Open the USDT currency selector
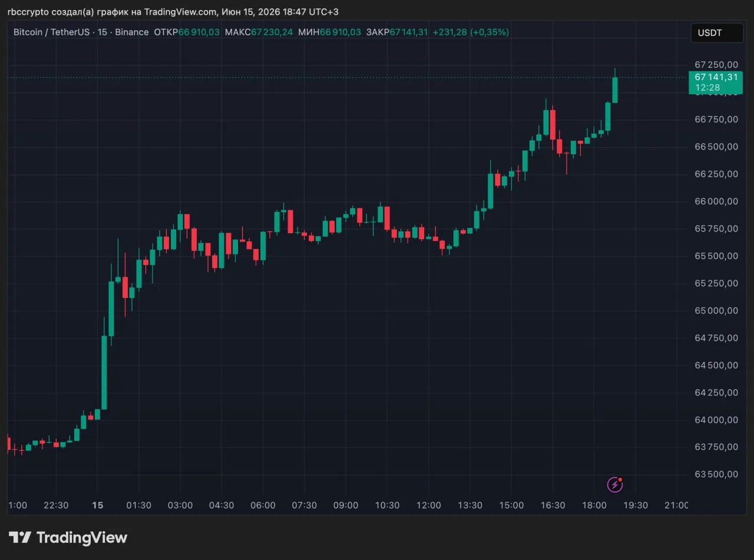This screenshot has width=754, height=560. (x=717, y=33)
